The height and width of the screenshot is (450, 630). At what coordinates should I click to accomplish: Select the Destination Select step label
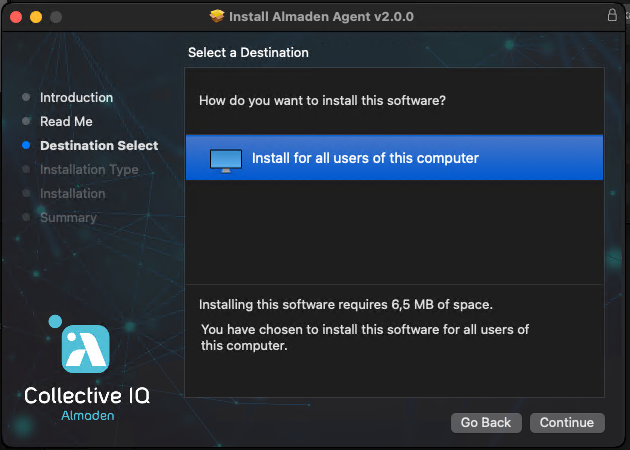(99, 146)
